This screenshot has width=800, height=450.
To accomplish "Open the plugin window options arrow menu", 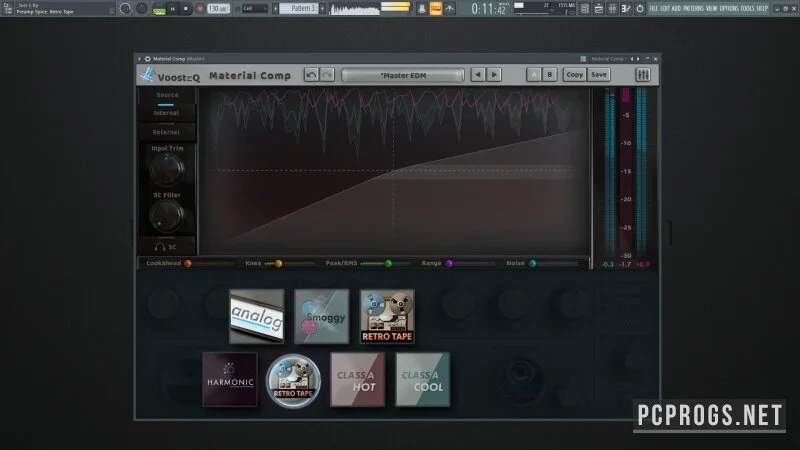I will coord(139,59).
